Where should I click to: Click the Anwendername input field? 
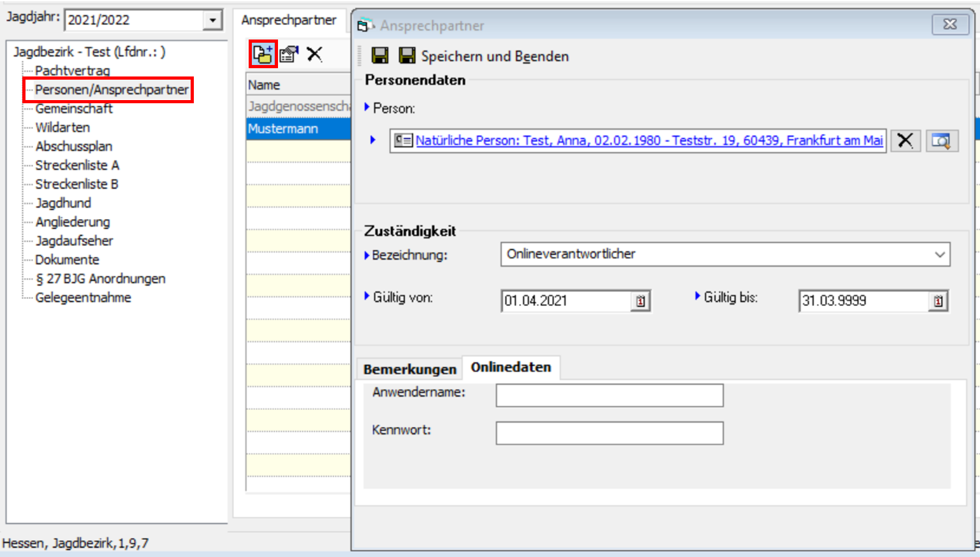point(609,395)
